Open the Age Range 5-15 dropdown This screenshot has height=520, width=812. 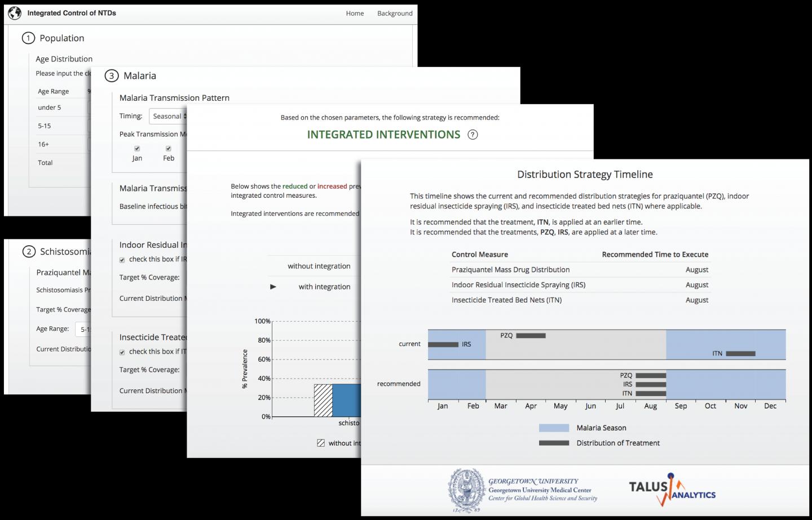click(x=82, y=329)
